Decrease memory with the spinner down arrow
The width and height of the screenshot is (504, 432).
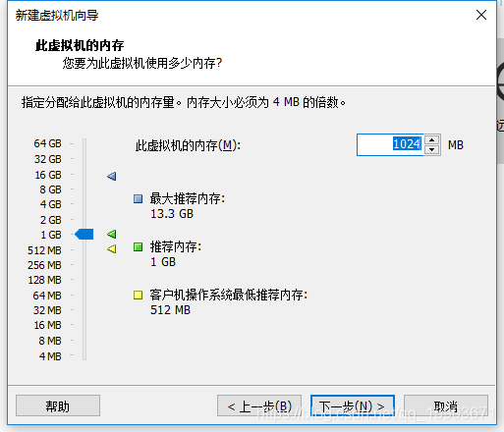click(x=432, y=149)
